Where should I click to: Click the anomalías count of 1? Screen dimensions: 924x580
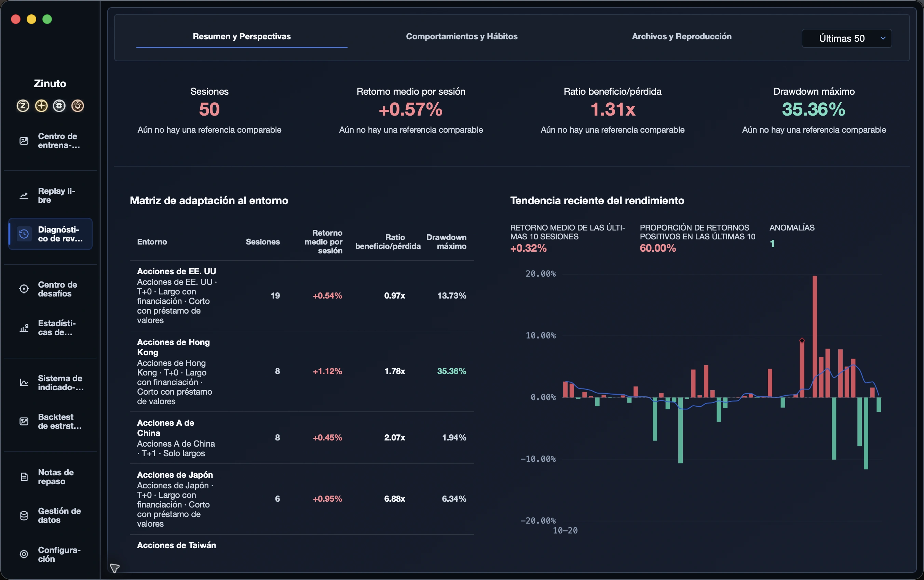[x=772, y=243]
